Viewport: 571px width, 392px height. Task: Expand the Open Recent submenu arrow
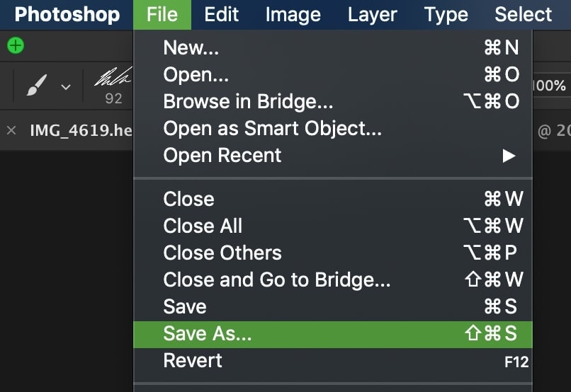pos(509,156)
